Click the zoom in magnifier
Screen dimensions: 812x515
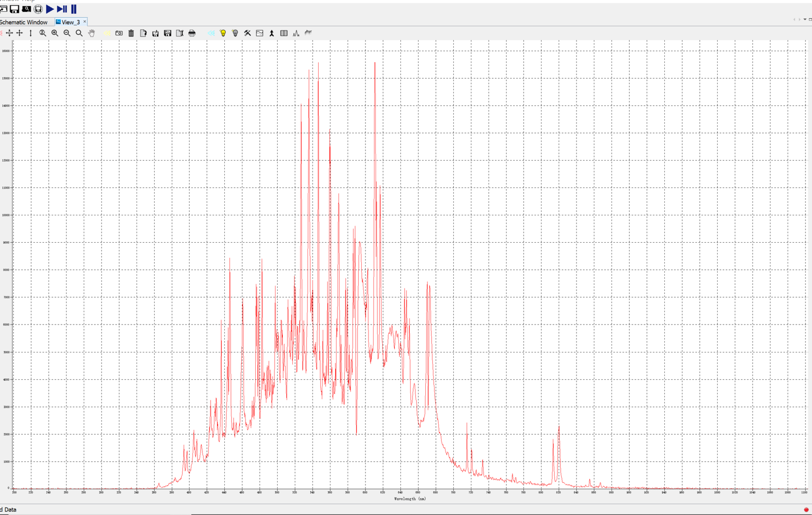point(55,33)
